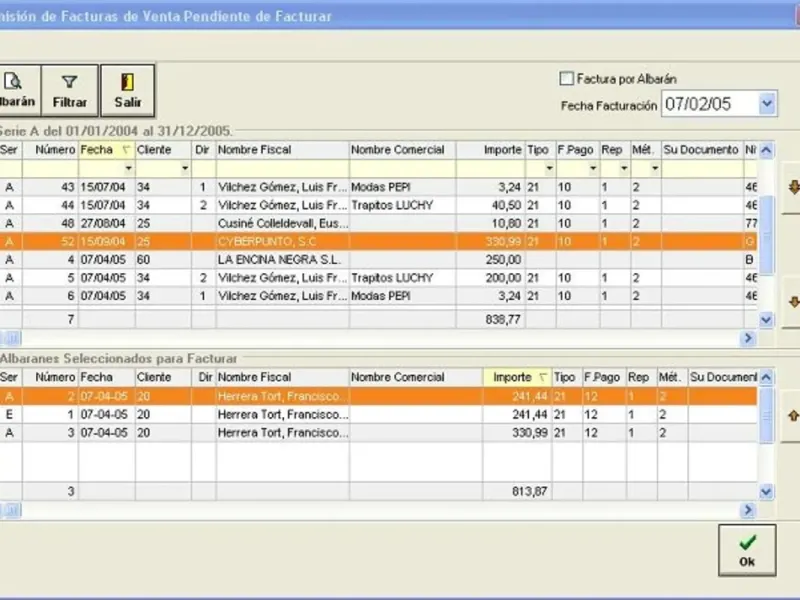The width and height of the screenshot is (800, 600).
Task: Click upper grid vertical scrollbar up arrow
Action: (766, 151)
